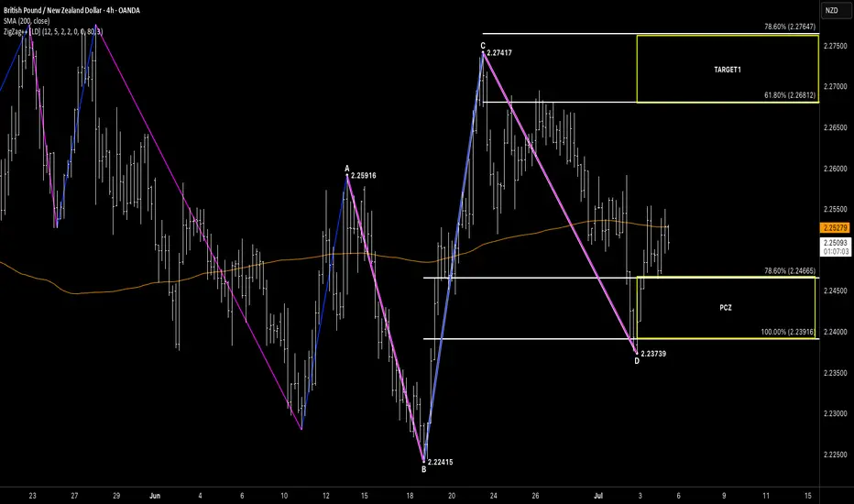The height and width of the screenshot is (504, 854).
Task: Click the 78.60% (2.27647) Fibonacci label
Action: (x=790, y=27)
